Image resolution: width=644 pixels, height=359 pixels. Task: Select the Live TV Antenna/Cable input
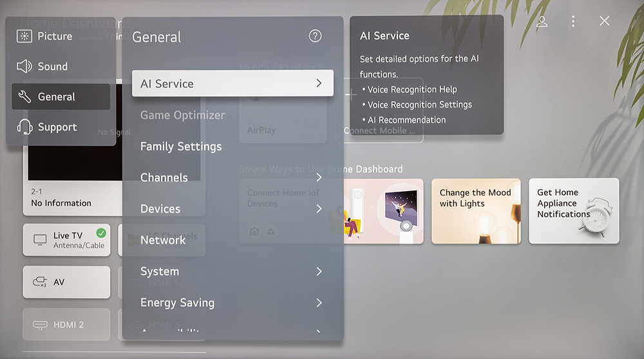point(66,240)
